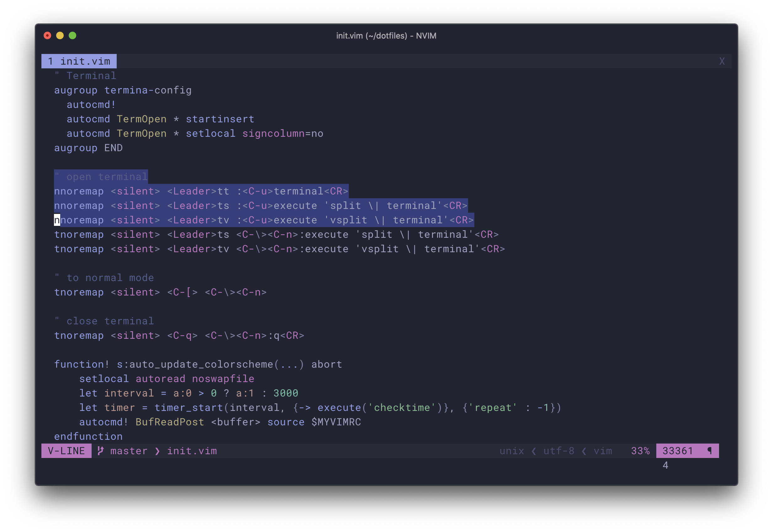Click the red close window button
The height and width of the screenshot is (532, 773).
[47, 36]
